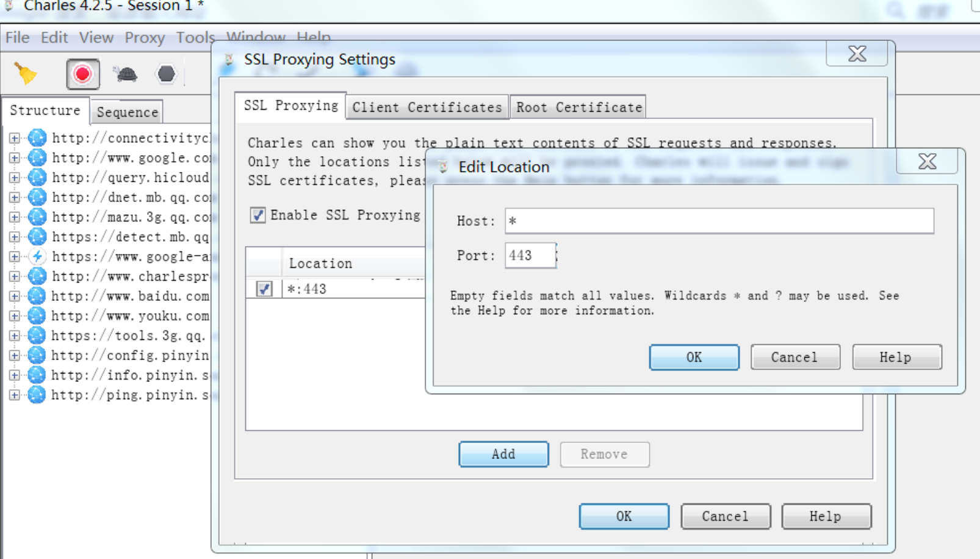Click globe icon of www.baidu.com host
Viewport: 980px width, 559px height.
click(37, 296)
